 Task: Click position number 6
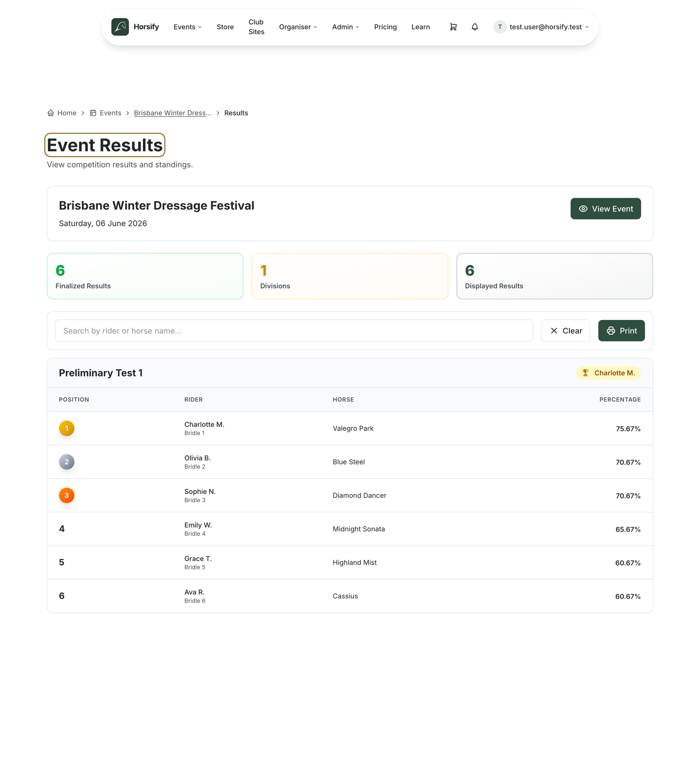coord(62,596)
